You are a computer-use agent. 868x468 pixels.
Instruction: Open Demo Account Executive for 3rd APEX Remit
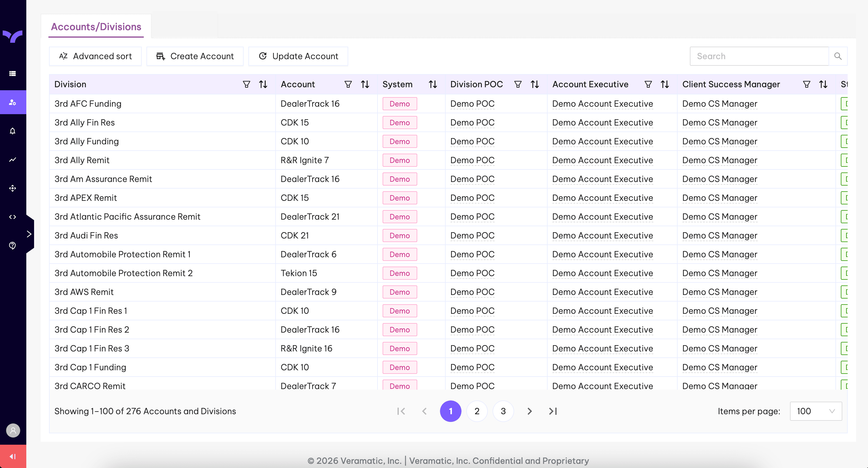point(603,198)
